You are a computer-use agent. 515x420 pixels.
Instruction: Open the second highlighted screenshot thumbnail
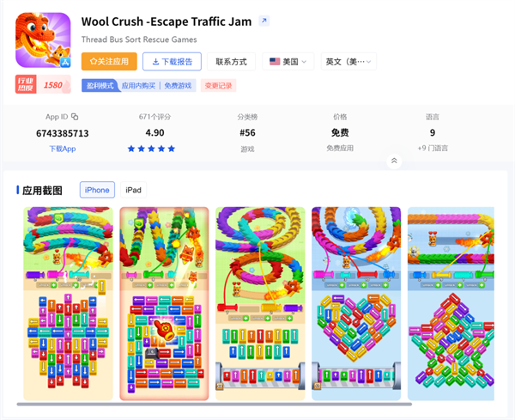(164, 303)
